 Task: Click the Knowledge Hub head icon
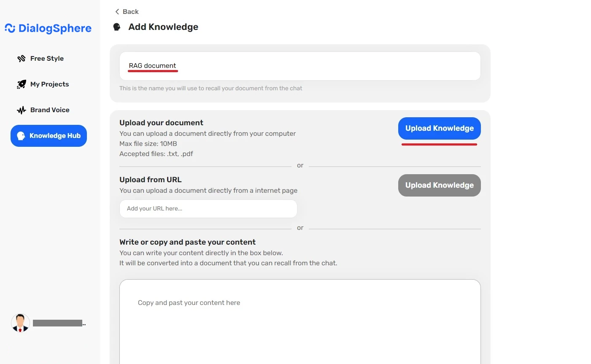21,135
